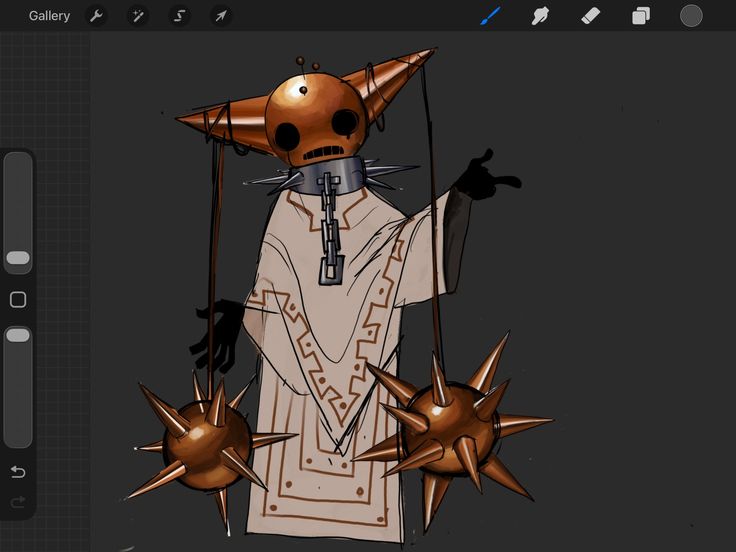Screen dimensions: 736x552
Task: Select the Eraser tool
Action: pos(590,16)
